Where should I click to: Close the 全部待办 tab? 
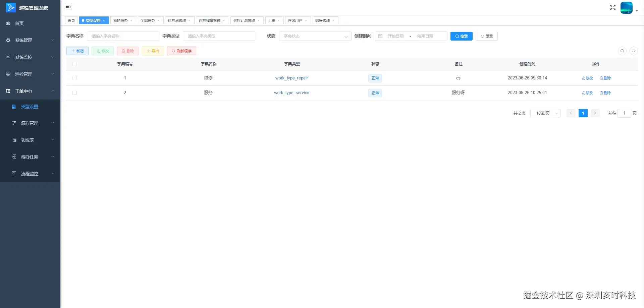(x=159, y=21)
